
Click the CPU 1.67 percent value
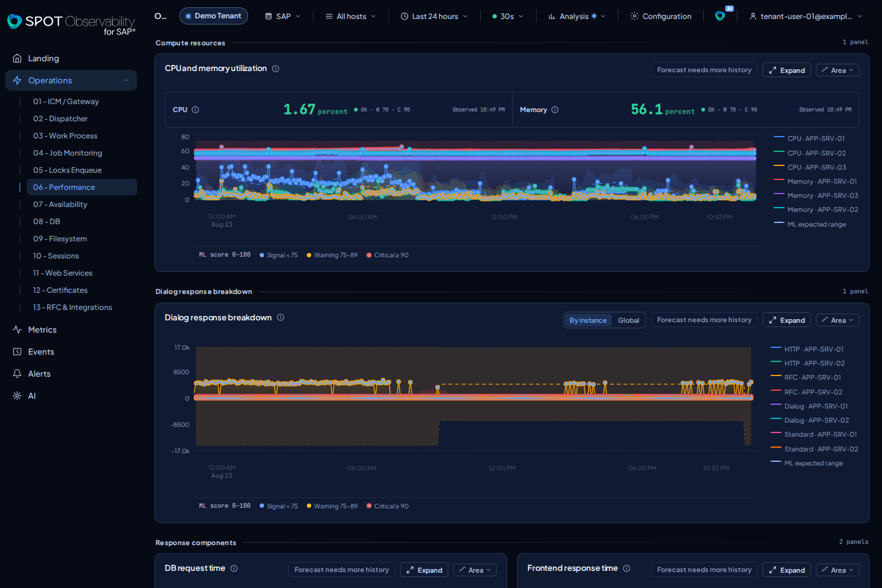point(315,110)
